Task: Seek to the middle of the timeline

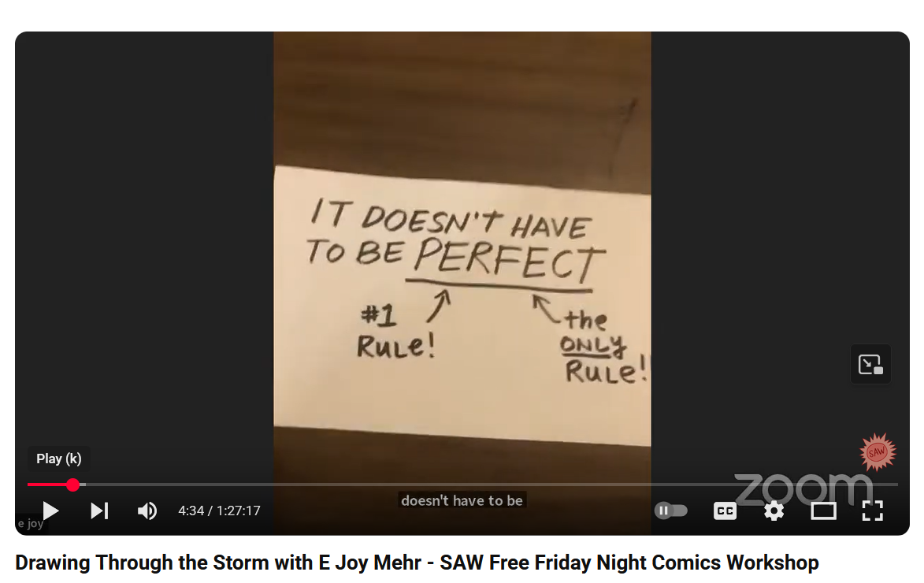Action: [462, 485]
